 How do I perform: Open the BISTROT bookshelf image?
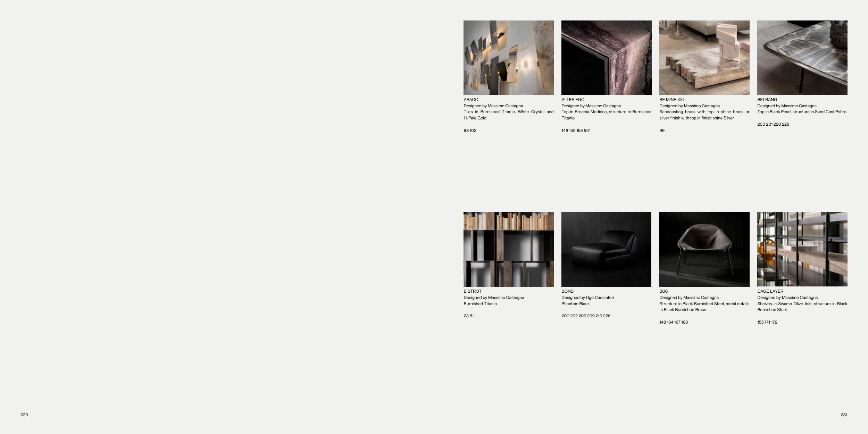[508, 249]
